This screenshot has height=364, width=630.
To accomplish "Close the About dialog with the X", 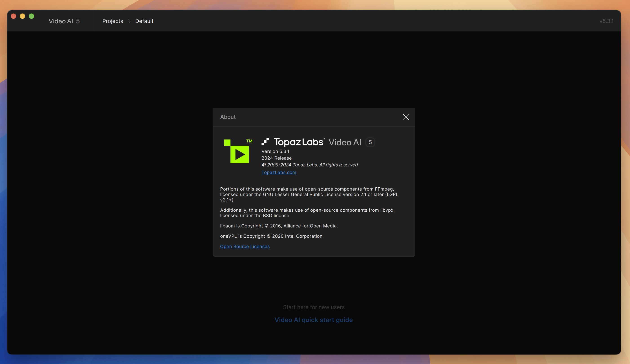I will (x=406, y=117).
